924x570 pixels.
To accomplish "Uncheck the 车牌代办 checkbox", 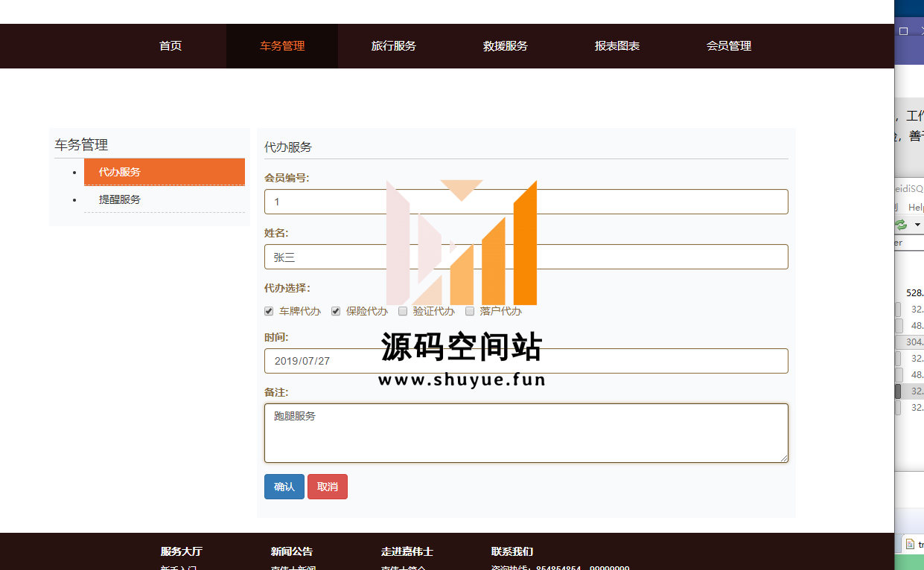I will [270, 311].
